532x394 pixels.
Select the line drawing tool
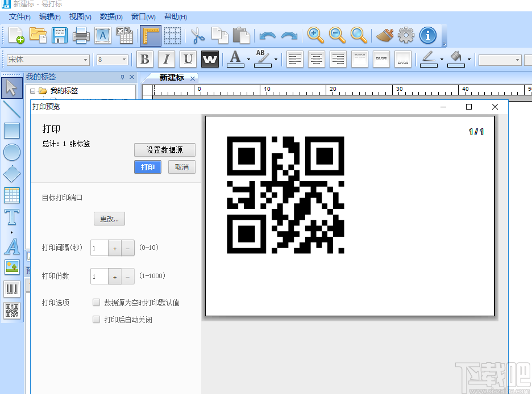(11, 109)
